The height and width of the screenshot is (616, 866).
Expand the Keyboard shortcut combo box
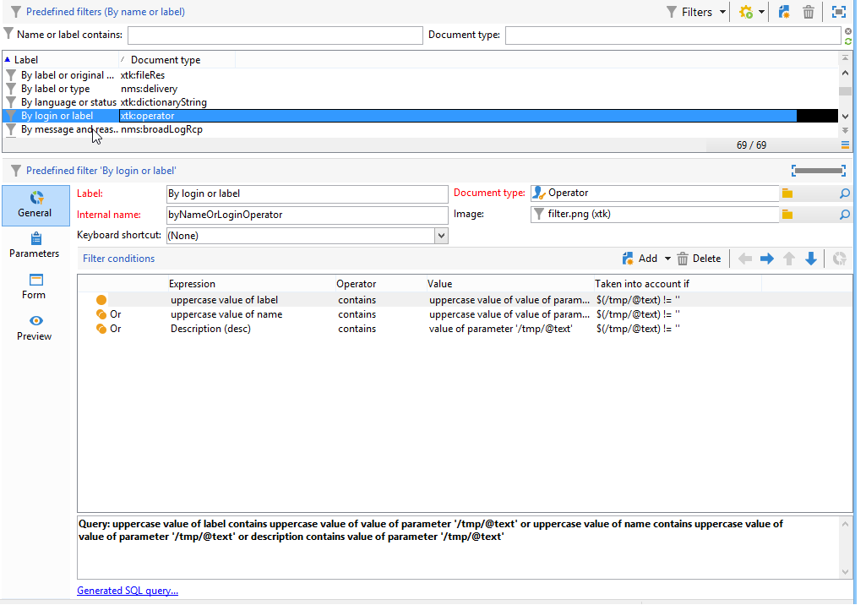point(441,236)
